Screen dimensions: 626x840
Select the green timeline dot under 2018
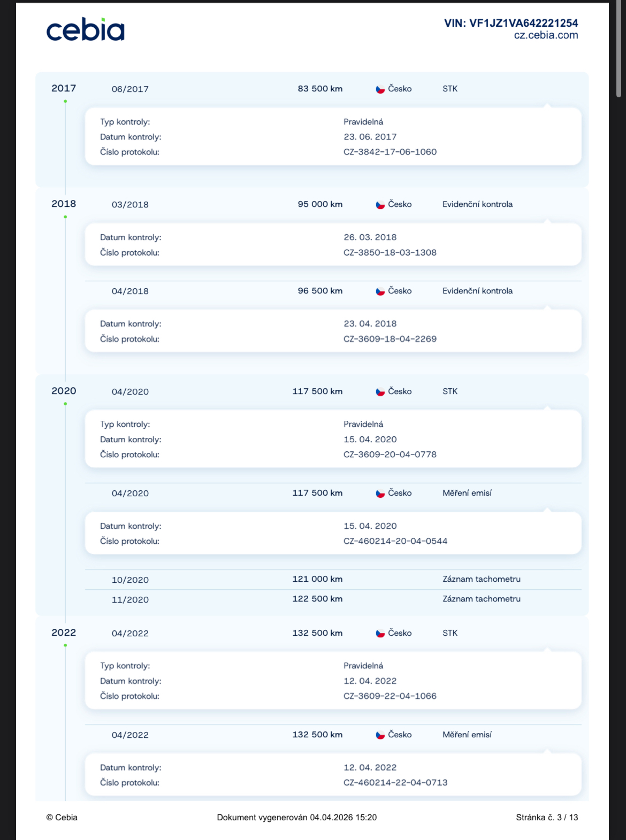pos(65,217)
